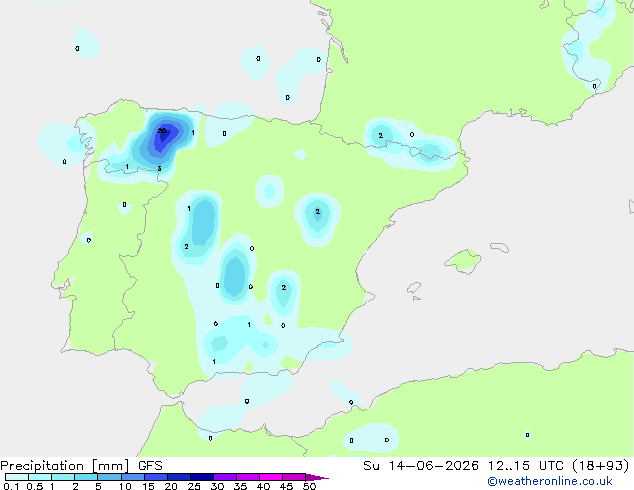Click the legend swatch between 0.5 and 1

pyautogui.click(x=40, y=477)
